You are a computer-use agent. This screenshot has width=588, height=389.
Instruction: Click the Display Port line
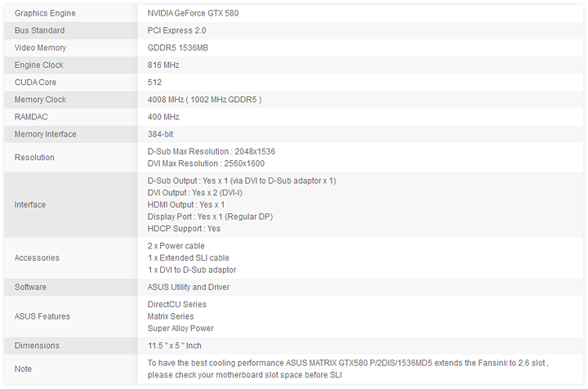pyautogui.click(x=210, y=217)
